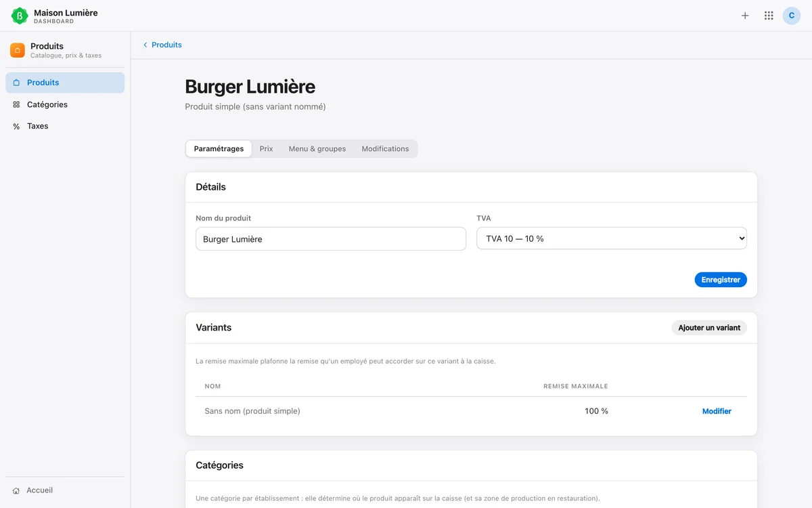Click the '100 %' remise maximale value
812x508 pixels.
pos(596,411)
